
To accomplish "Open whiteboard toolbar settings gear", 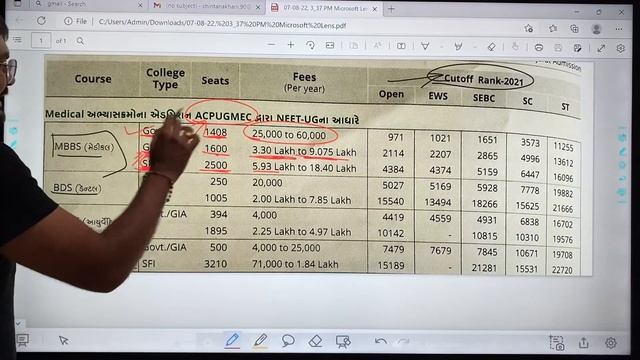I will [x=611, y=343].
